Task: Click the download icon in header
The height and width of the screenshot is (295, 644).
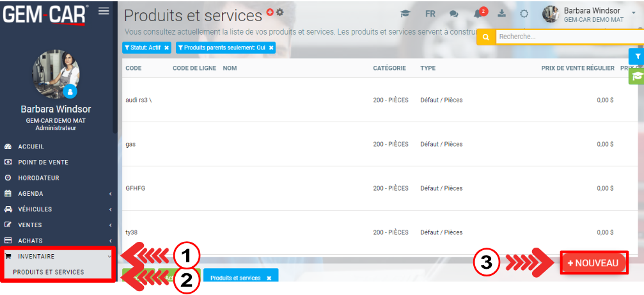Action: pyautogui.click(x=502, y=13)
